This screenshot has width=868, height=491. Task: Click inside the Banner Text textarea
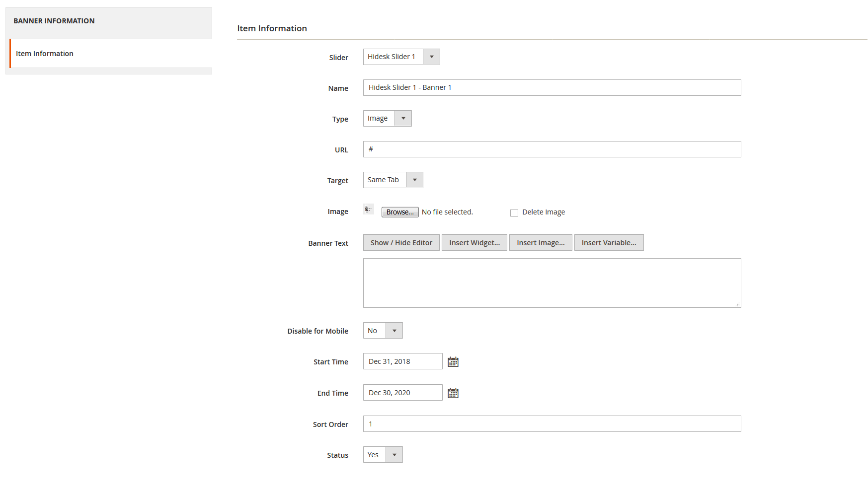(552, 283)
